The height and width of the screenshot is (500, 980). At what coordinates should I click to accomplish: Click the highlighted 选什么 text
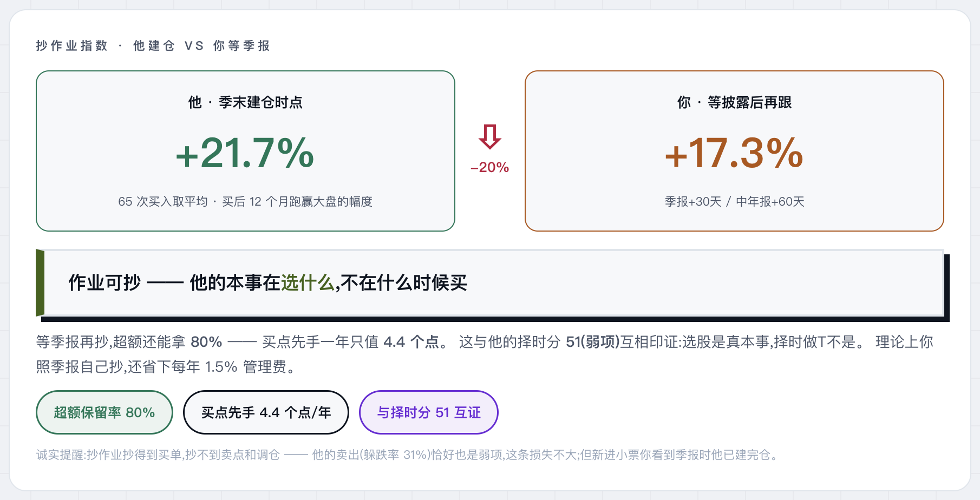(x=308, y=282)
